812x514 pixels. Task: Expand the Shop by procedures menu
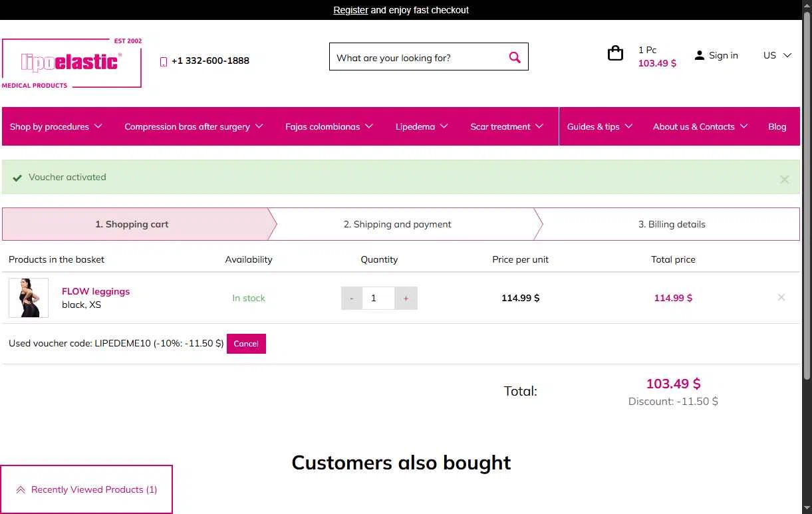[56, 126]
